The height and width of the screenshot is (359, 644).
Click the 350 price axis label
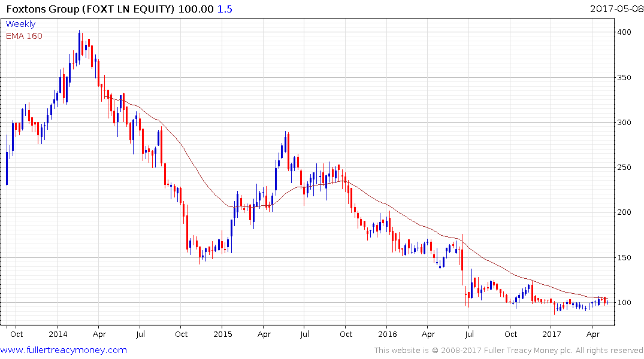pos(624,78)
